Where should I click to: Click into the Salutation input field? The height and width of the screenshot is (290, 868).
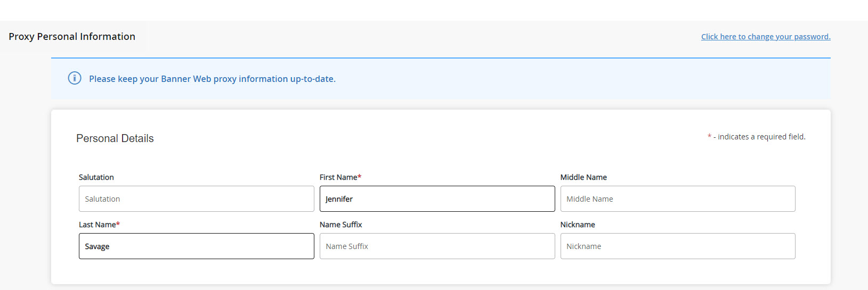(x=196, y=199)
